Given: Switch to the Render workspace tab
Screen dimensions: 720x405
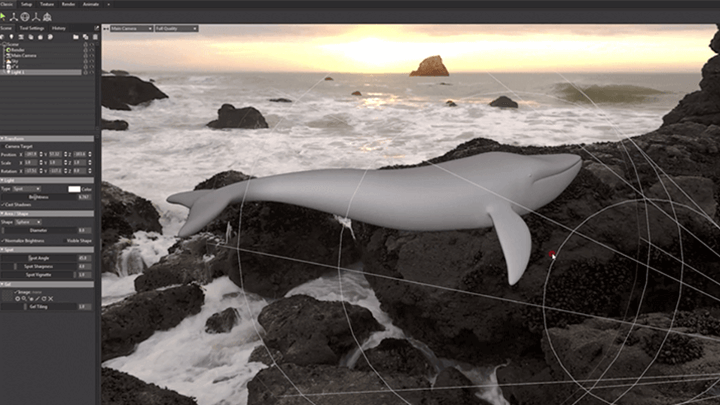Looking at the screenshot, I should tap(68, 4).
